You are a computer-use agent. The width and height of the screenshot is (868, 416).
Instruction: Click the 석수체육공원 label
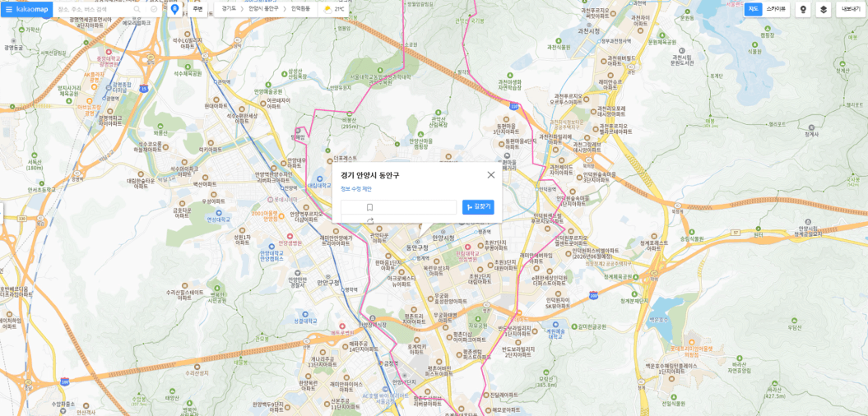coord(186,73)
